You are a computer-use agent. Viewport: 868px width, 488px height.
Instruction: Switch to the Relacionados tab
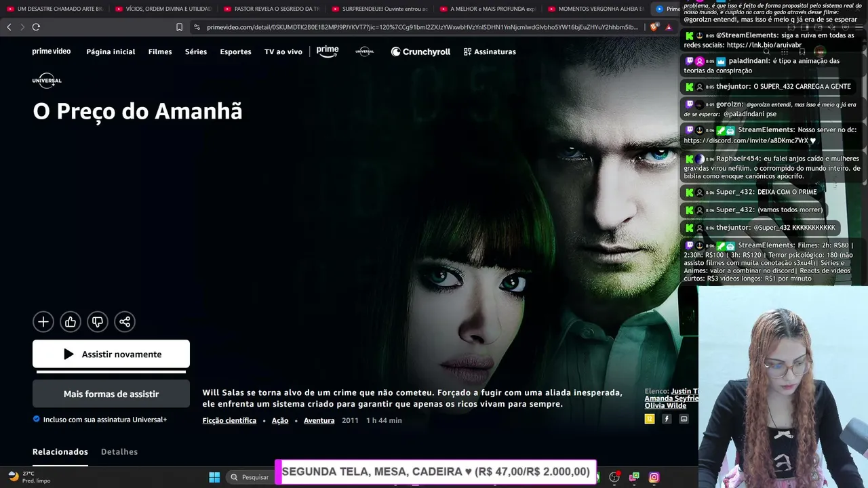point(60,451)
